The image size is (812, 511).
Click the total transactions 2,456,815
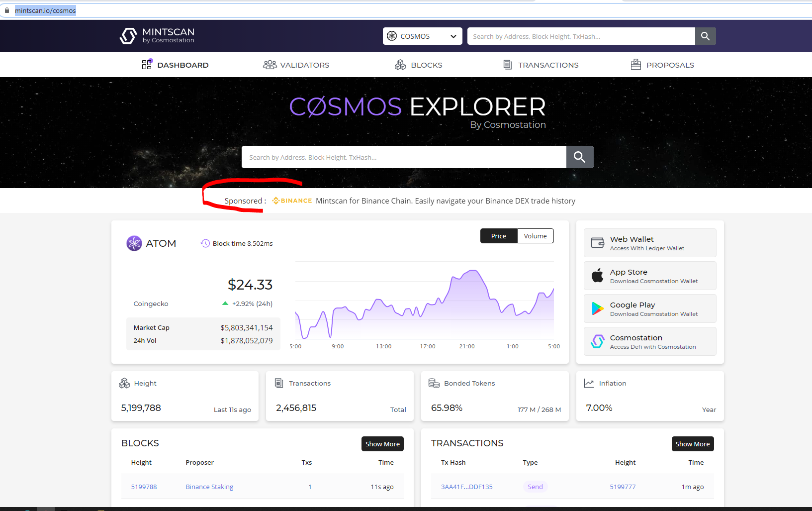(x=296, y=408)
